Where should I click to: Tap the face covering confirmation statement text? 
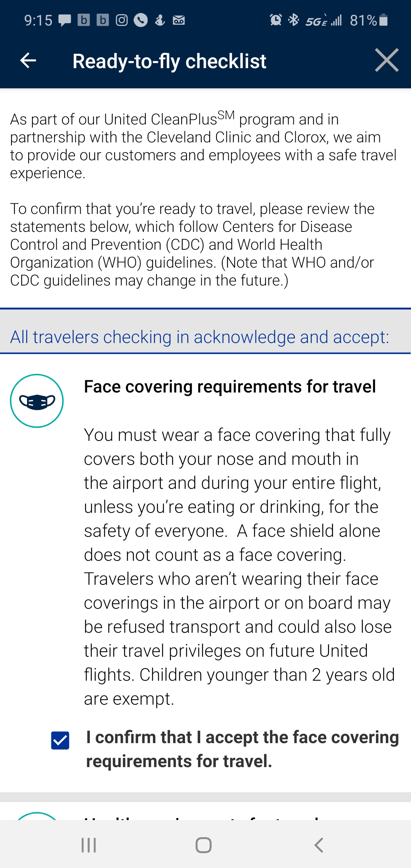tap(242, 749)
